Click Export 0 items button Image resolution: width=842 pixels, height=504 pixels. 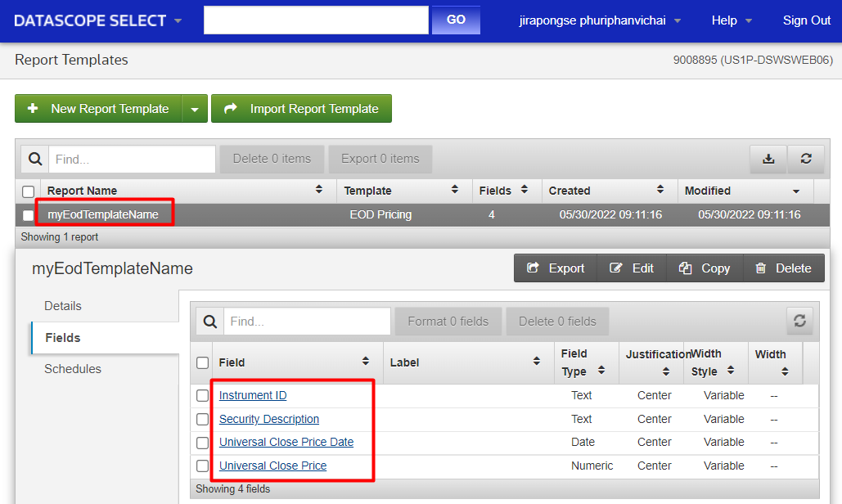380,159
